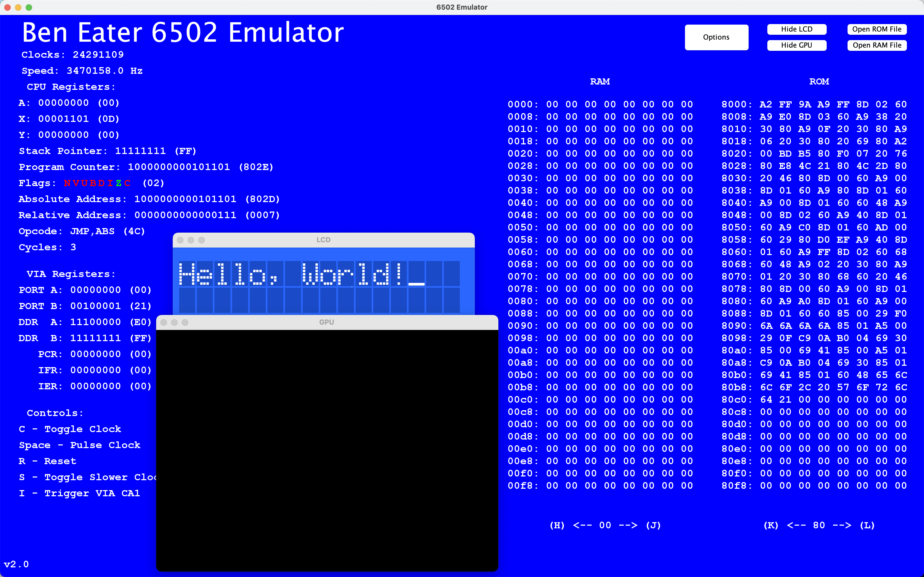Click 'Space - Pulse Clock' control text
The height and width of the screenshot is (577, 924).
point(79,445)
